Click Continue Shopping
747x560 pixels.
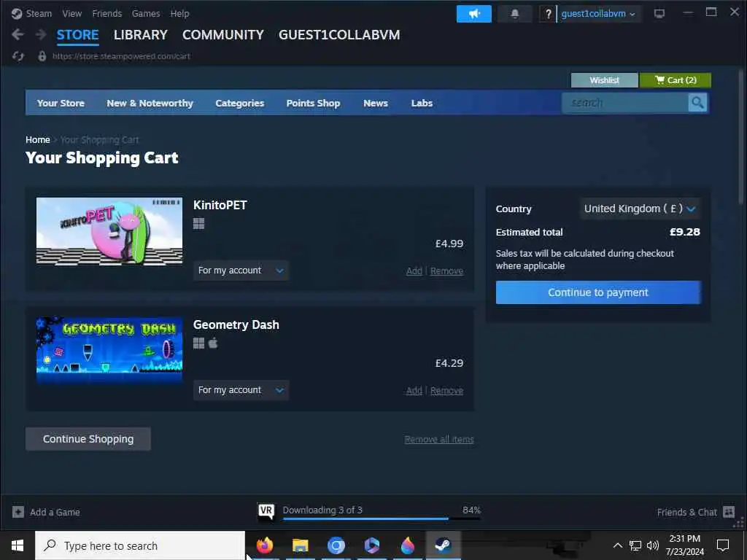[88, 439]
